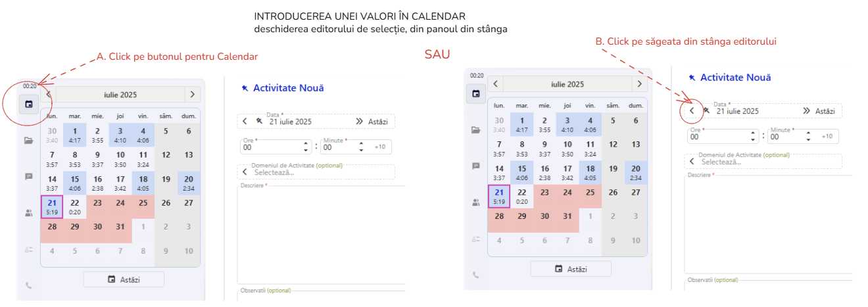This screenshot has width=868, height=307.
Task: Go to next month in example A calendar
Action: (192, 95)
